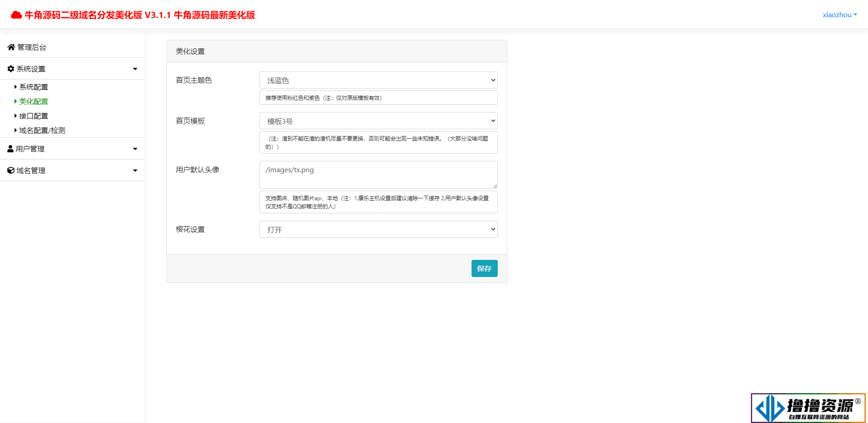Click the 域名管理 menu label
The width and height of the screenshot is (868, 423).
[x=31, y=170]
